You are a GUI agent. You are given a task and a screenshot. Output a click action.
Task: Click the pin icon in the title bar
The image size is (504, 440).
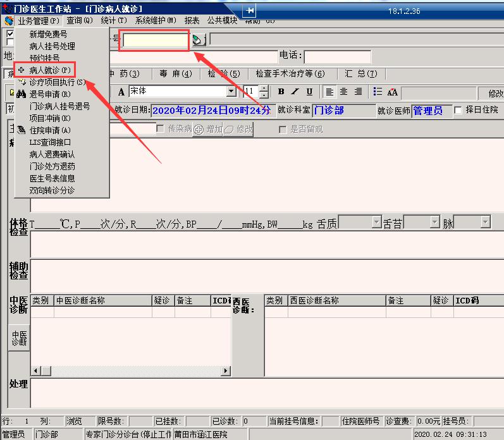click(x=250, y=11)
